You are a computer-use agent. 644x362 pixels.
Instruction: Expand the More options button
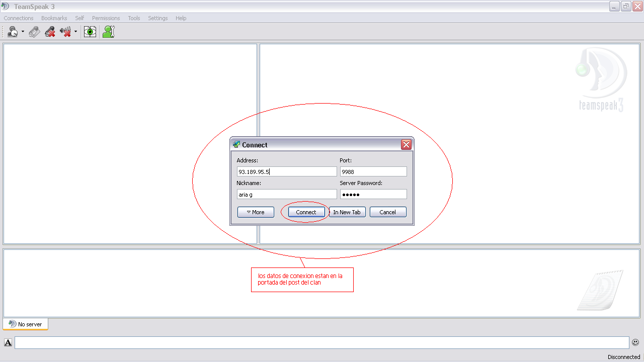(256, 212)
